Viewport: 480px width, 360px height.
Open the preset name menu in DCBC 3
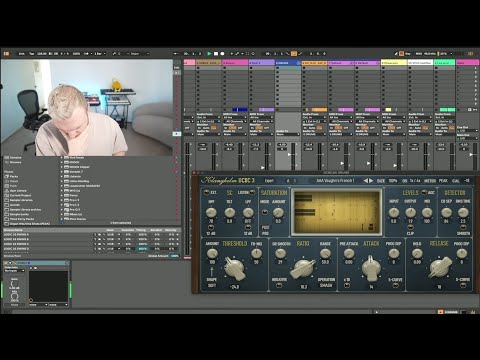click(x=335, y=180)
